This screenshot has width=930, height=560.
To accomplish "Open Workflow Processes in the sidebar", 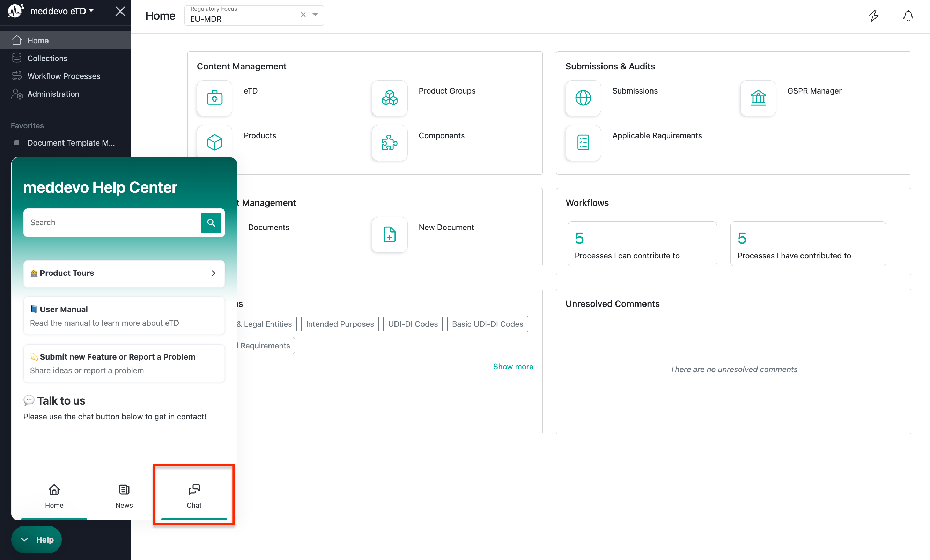I will click(x=65, y=76).
